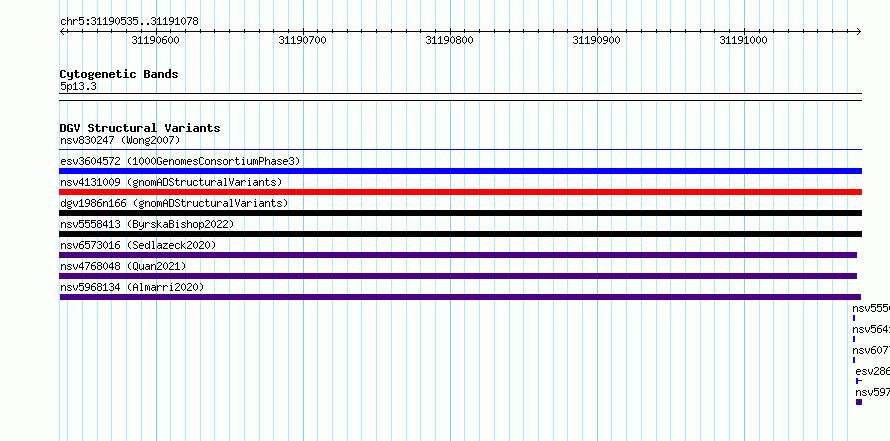Click the nsv4131009 (gnomADStructuralVariants) label

click(171, 182)
